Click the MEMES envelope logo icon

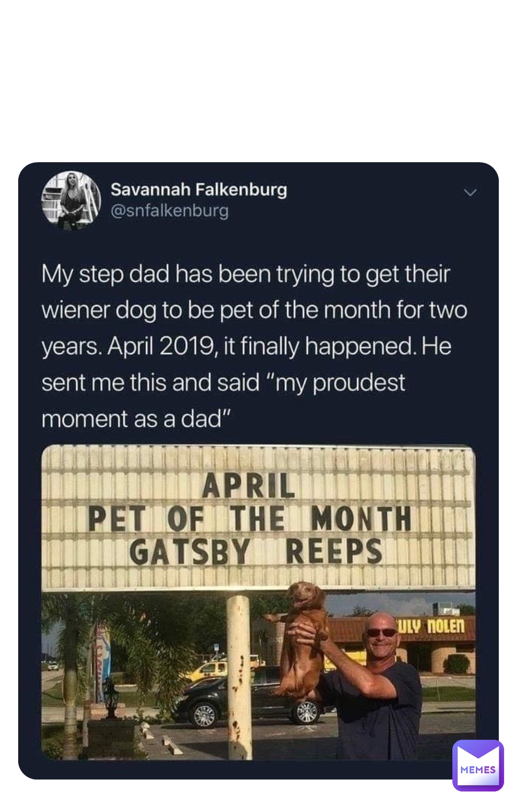478,765
